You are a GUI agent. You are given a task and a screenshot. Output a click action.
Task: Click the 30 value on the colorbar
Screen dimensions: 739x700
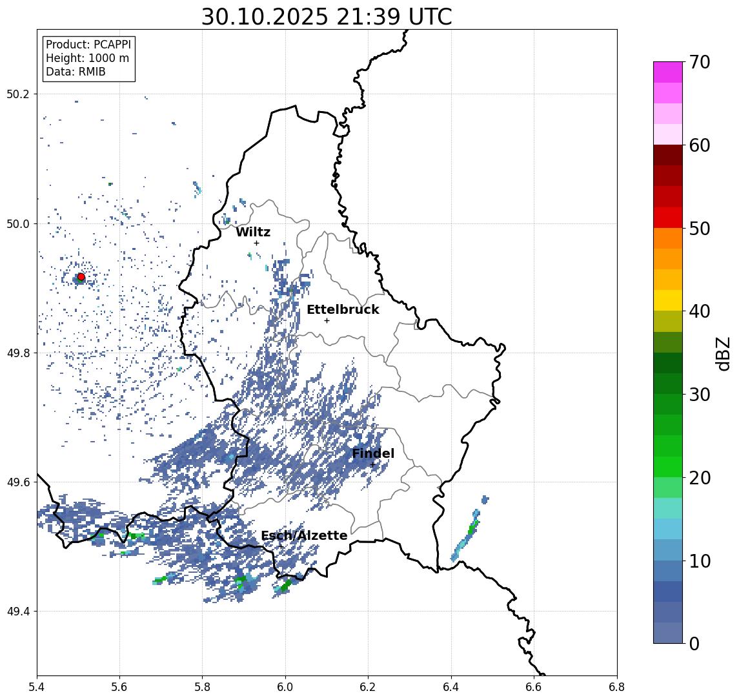tap(699, 395)
